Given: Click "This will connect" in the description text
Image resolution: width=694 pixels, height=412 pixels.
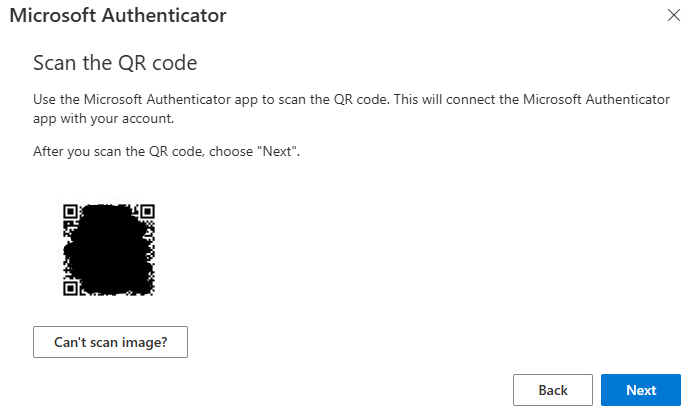Looking at the screenshot, I should (x=445, y=99).
